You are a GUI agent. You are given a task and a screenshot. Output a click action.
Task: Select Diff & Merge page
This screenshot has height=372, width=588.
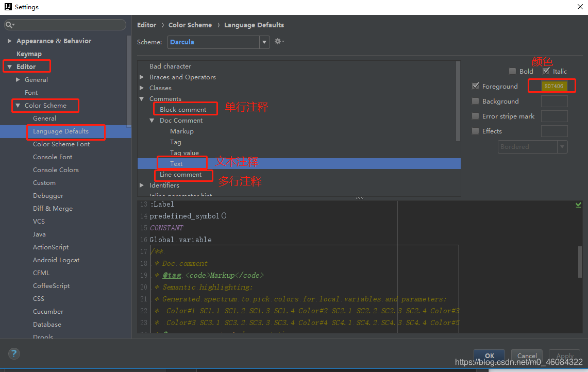(x=53, y=209)
